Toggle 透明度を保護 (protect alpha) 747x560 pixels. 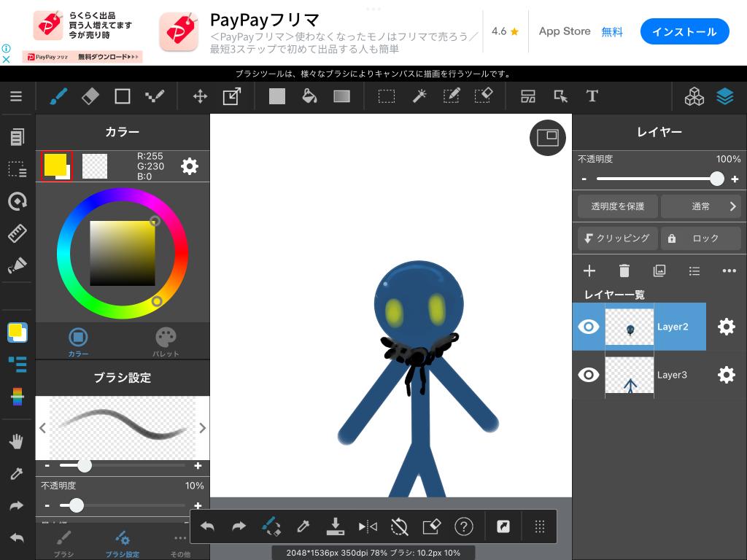pyautogui.click(x=617, y=206)
